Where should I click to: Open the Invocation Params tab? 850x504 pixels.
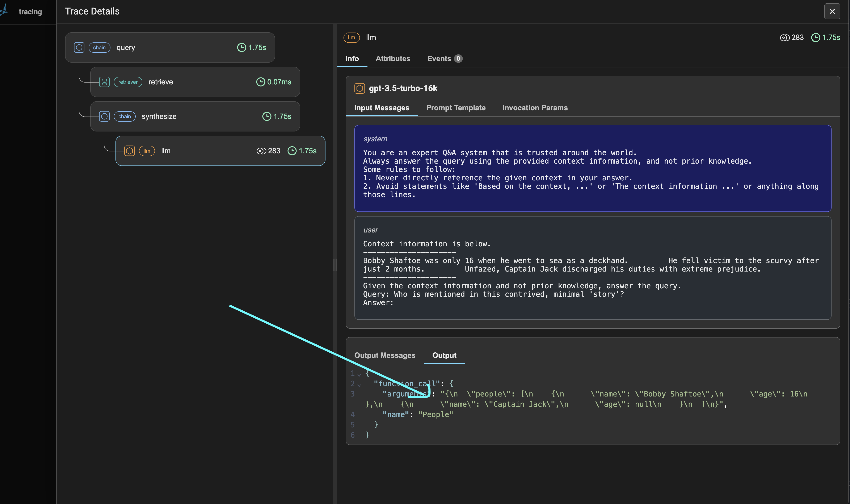coord(535,108)
